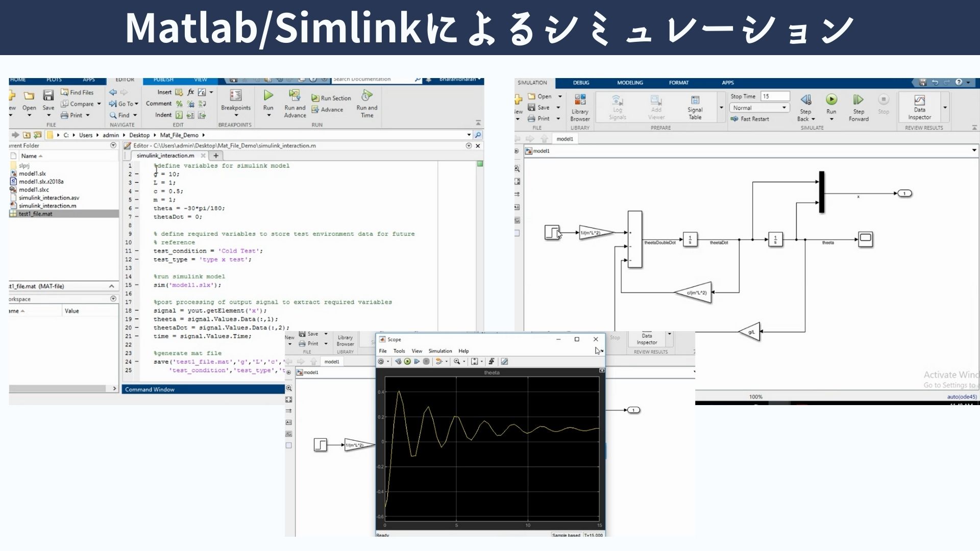Click Signal Table in PREPARE group
This screenshot has height=551, width=980.
(x=695, y=108)
